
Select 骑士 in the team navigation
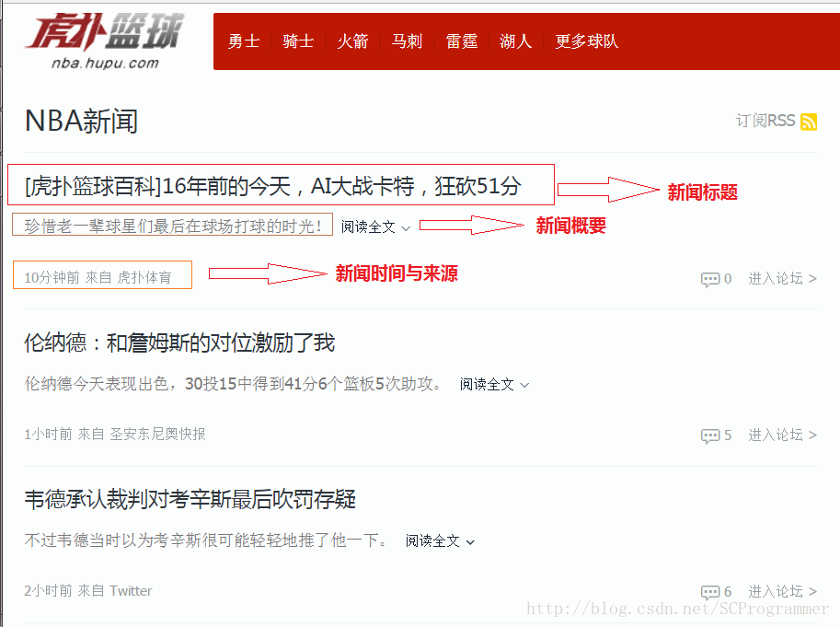[x=298, y=41]
